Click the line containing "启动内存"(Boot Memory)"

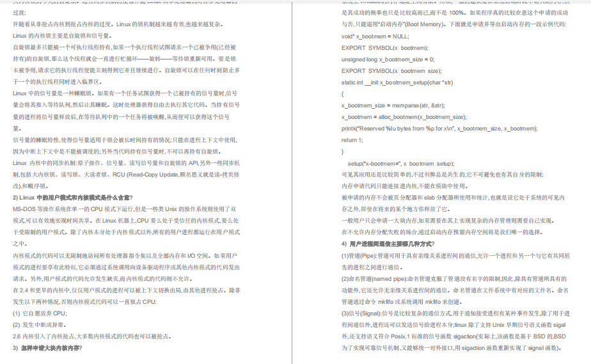[x=454, y=24]
